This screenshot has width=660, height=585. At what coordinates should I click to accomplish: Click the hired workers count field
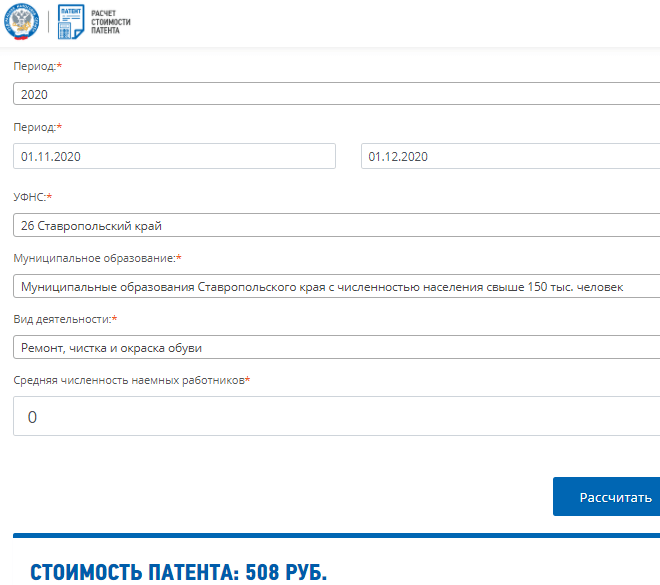[336, 416]
